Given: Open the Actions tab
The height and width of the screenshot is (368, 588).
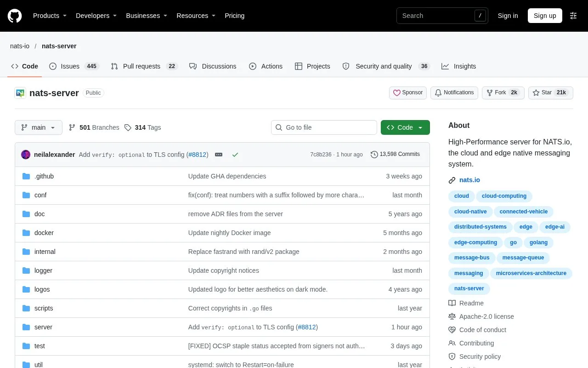Looking at the screenshot, I should pyautogui.click(x=266, y=66).
